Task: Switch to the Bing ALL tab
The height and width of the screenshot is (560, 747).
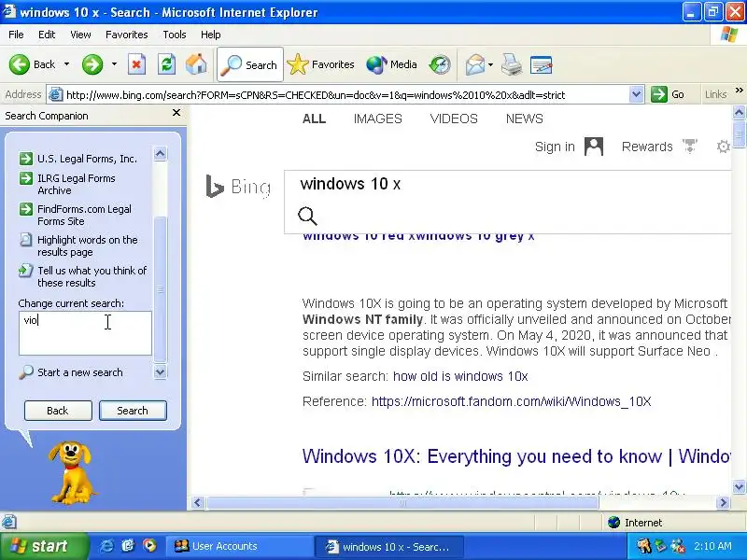Action: (x=314, y=119)
